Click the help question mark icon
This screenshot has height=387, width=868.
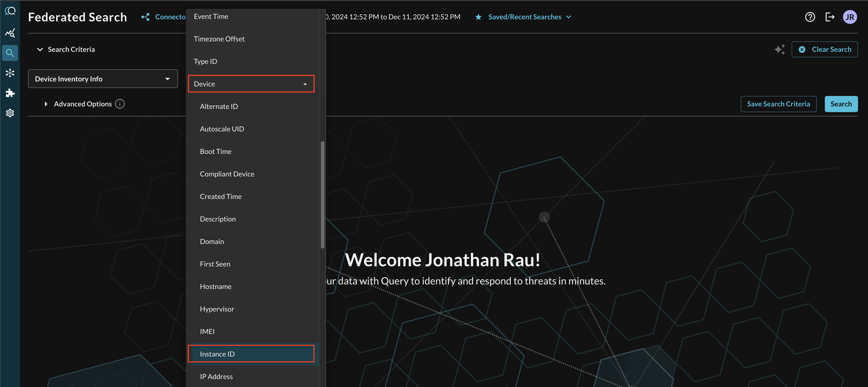(810, 17)
